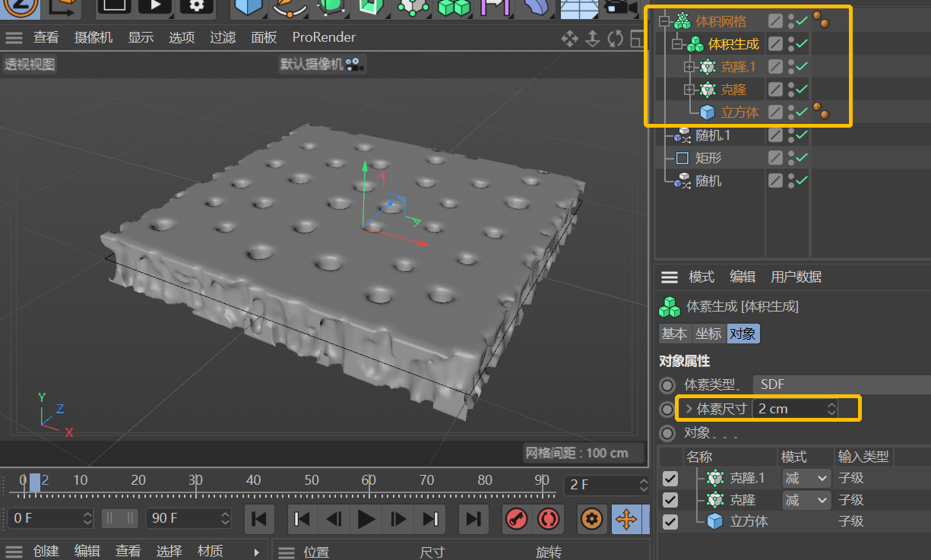Expand the 克隆.1 tree node
The image size is (931, 560).
click(x=690, y=67)
